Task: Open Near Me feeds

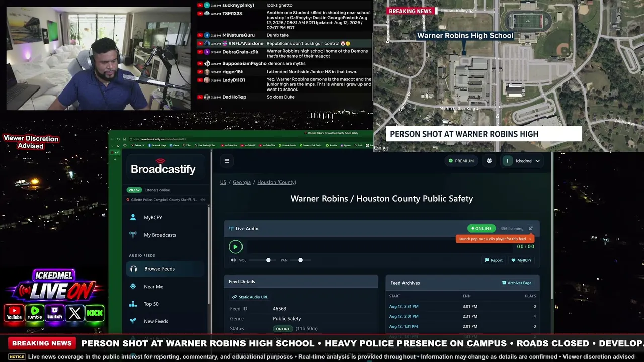Action: coord(166,287)
